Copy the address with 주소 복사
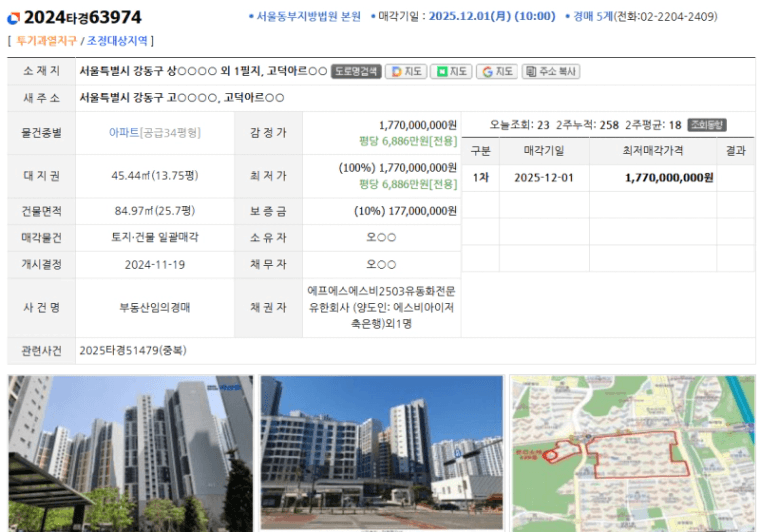 (x=550, y=72)
